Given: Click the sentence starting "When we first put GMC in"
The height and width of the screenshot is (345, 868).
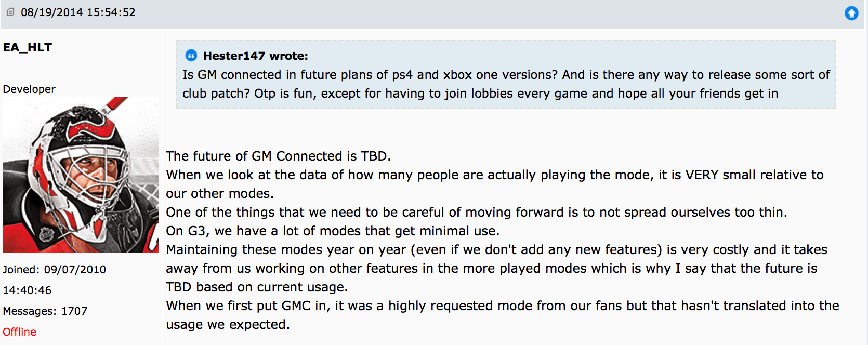Looking at the screenshot, I should 502,306.
